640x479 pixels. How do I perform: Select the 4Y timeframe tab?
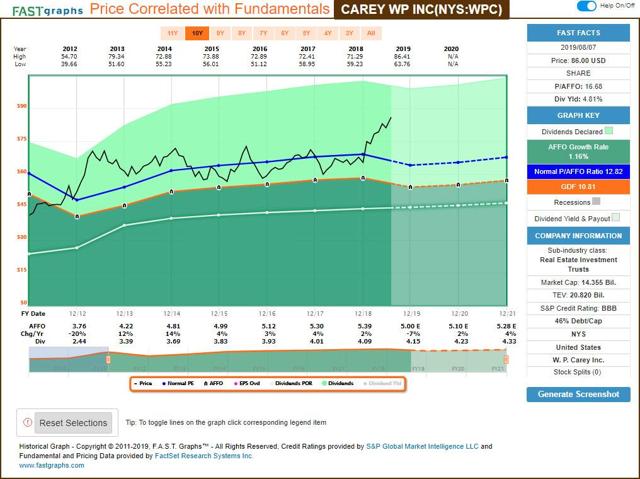(x=328, y=33)
